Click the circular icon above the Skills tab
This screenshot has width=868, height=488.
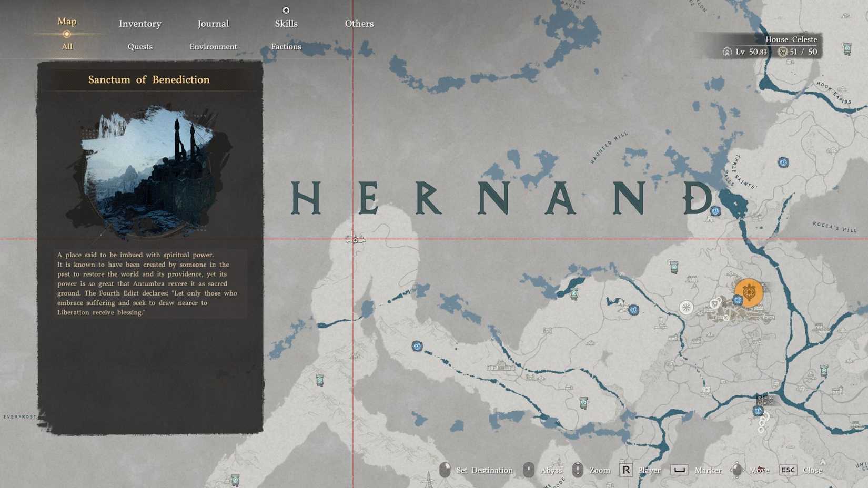click(286, 10)
